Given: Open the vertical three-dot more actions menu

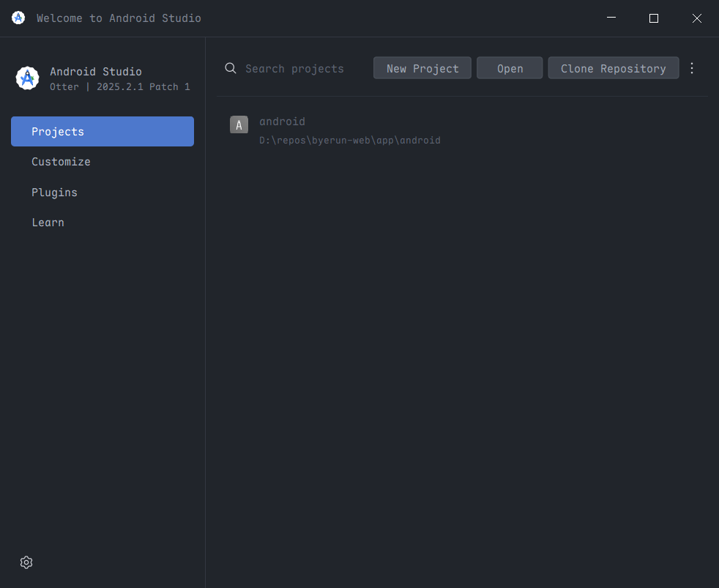Looking at the screenshot, I should pyautogui.click(x=692, y=68).
